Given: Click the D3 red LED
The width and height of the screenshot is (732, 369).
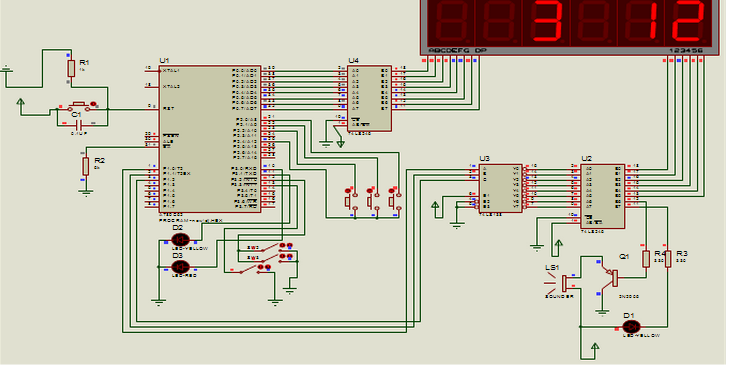Looking at the screenshot, I should click(x=180, y=267).
